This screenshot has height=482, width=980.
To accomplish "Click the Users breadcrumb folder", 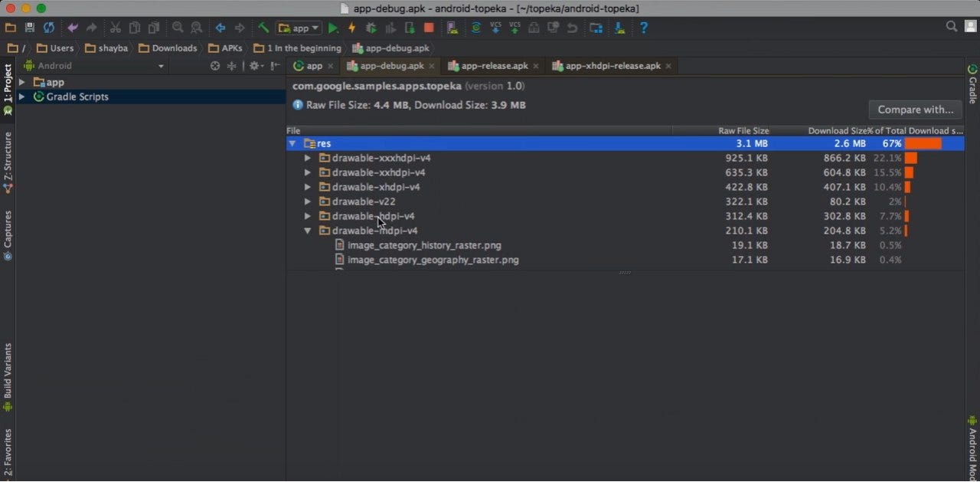I will click(x=55, y=48).
